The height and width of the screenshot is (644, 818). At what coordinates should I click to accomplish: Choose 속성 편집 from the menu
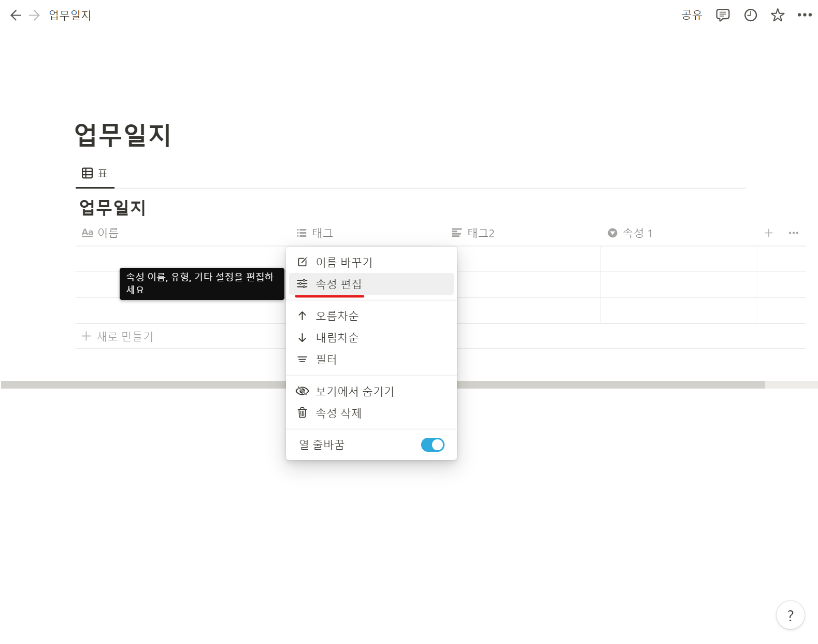pyautogui.click(x=371, y=284)
